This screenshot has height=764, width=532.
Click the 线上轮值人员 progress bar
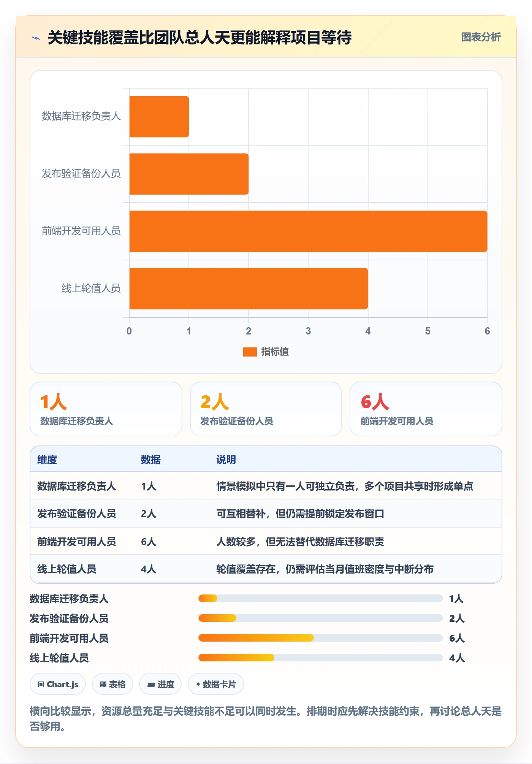tap(320, 658)
